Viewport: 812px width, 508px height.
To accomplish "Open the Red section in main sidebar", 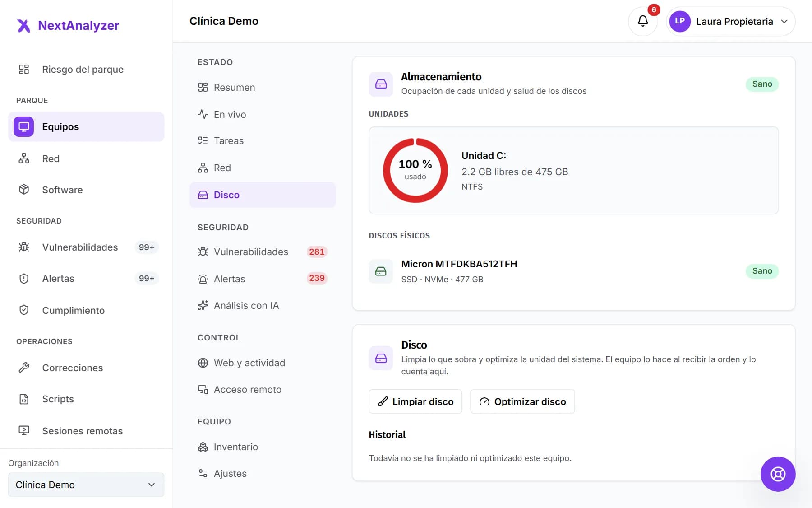I will (86, 158).
